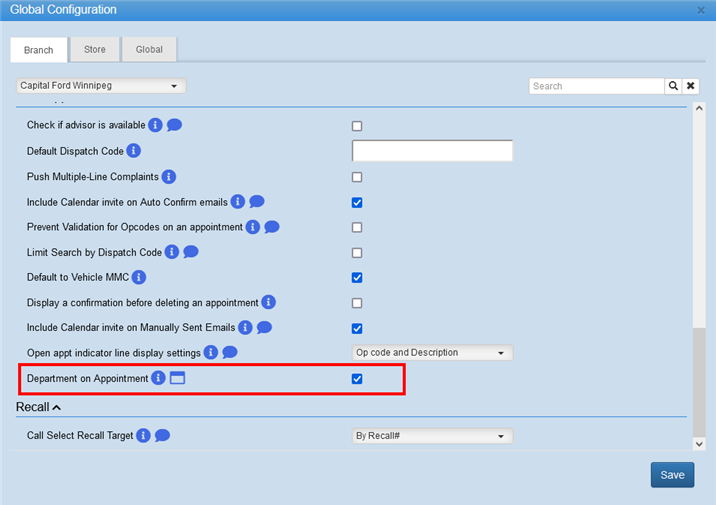Viewport: 716px width, 505px height.
Task: Open window icon next to Department on Appointment
Action: tap(178, 378)
